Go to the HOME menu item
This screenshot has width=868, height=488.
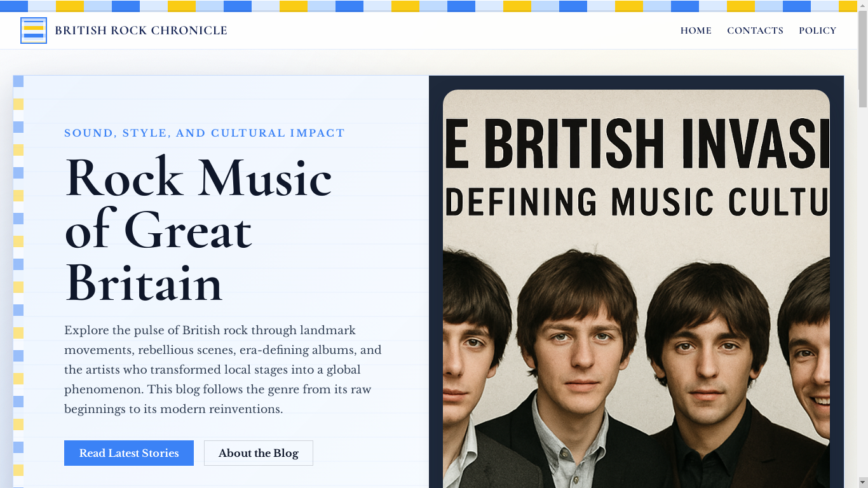point(696,30)
